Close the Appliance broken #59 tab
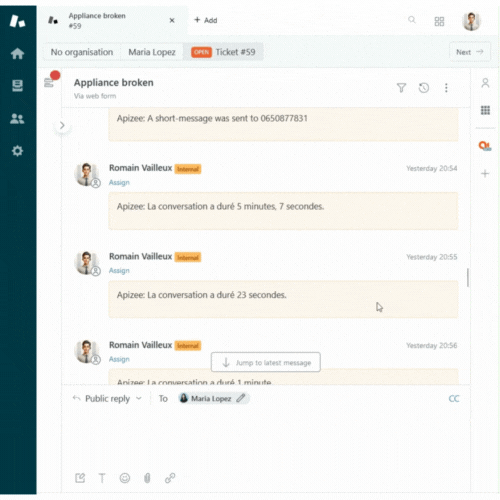This screenshot has height=500, width=500. pos(172,20)
